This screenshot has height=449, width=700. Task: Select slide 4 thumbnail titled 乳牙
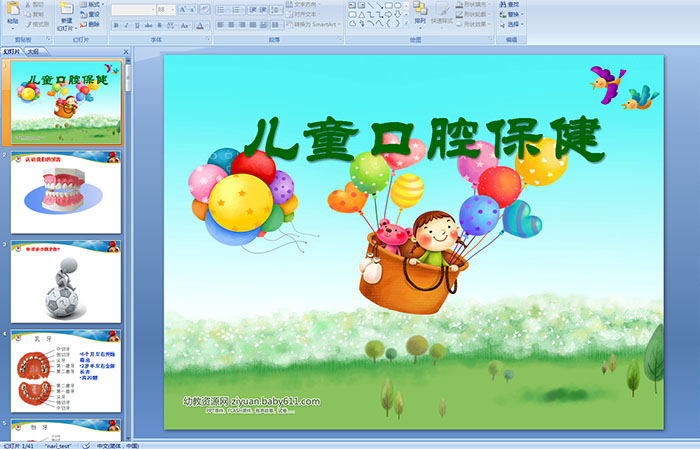point(66,371)
